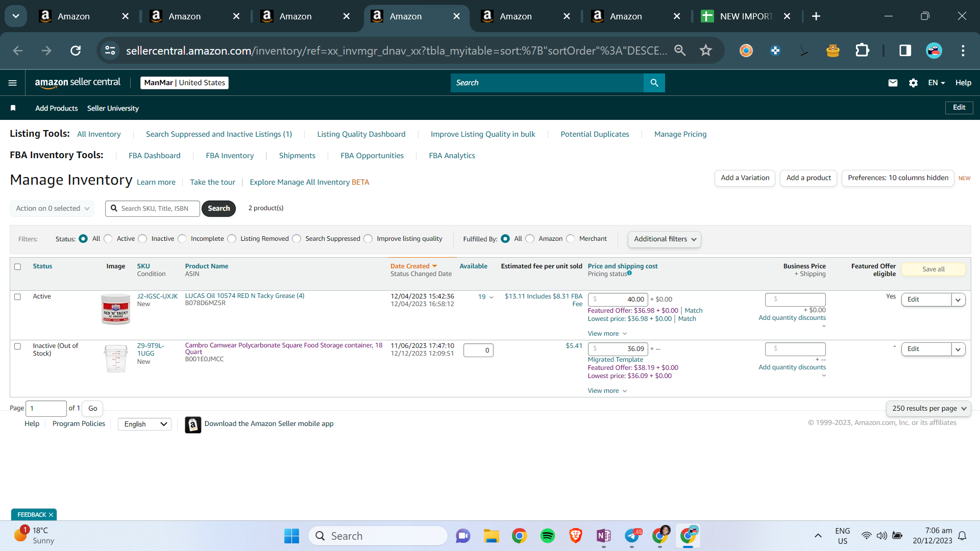This screenshot has width=980, height=551.
Task: Open the browser extensions puzzle icon
Action: [862, 51]
